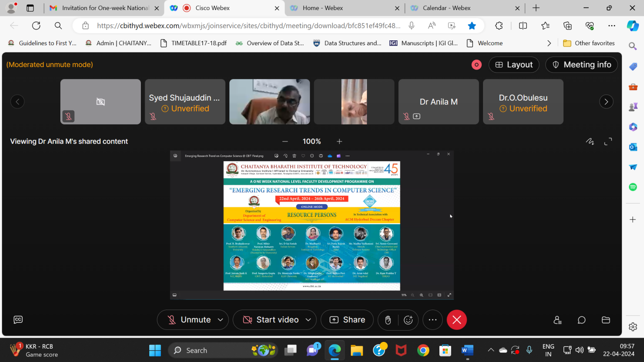Image resolution: width=644 pixels, height=362 pixels.
Task: Click the Meeting info button
Action: pyautogui.click(x=581, y=65)
